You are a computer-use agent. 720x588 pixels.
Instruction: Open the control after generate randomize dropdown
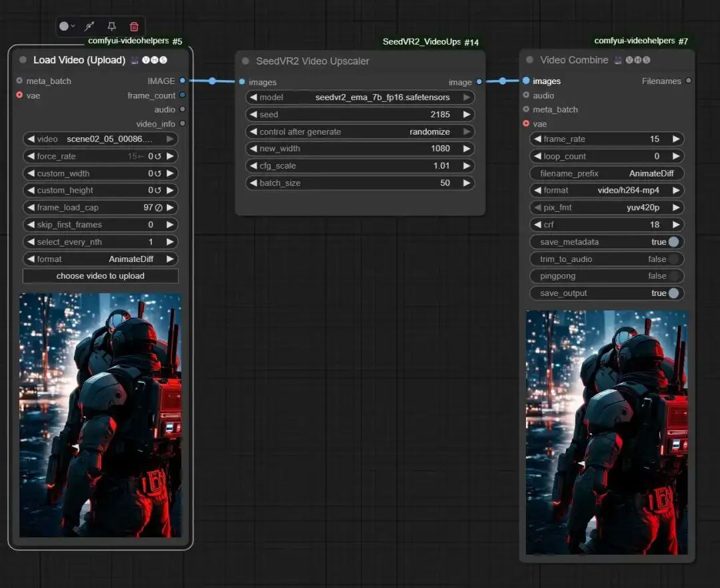[x=360, y=132]
